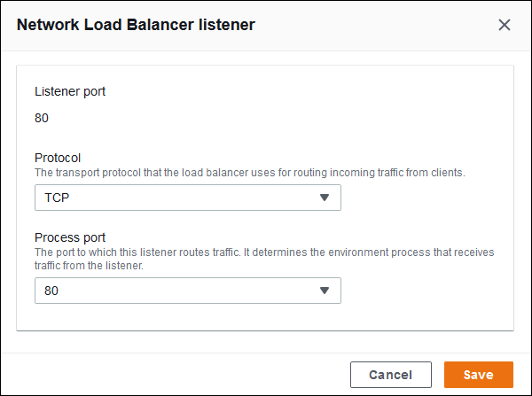Click the dialog title text
The width and height of the screenshot is (532, 396).
coord(136,25)
